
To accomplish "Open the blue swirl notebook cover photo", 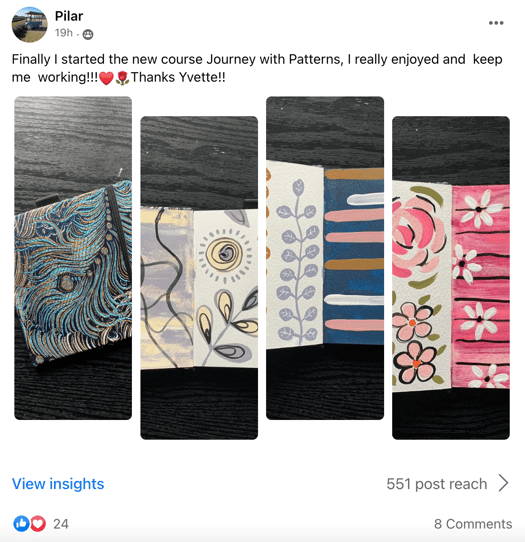I will click(73, 258).
